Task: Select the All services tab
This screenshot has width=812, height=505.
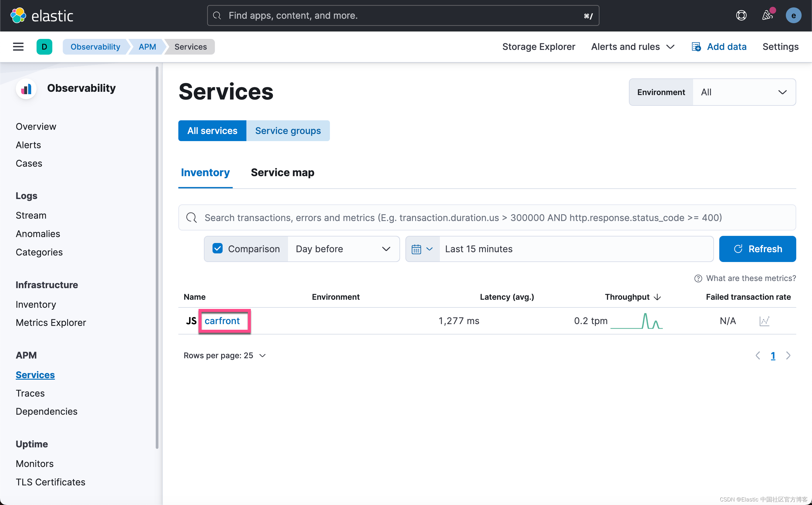Action: click(212, 131)
